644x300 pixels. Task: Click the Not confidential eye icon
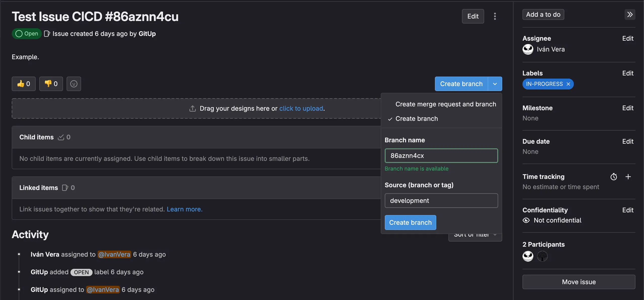click(x=526, y=220)
